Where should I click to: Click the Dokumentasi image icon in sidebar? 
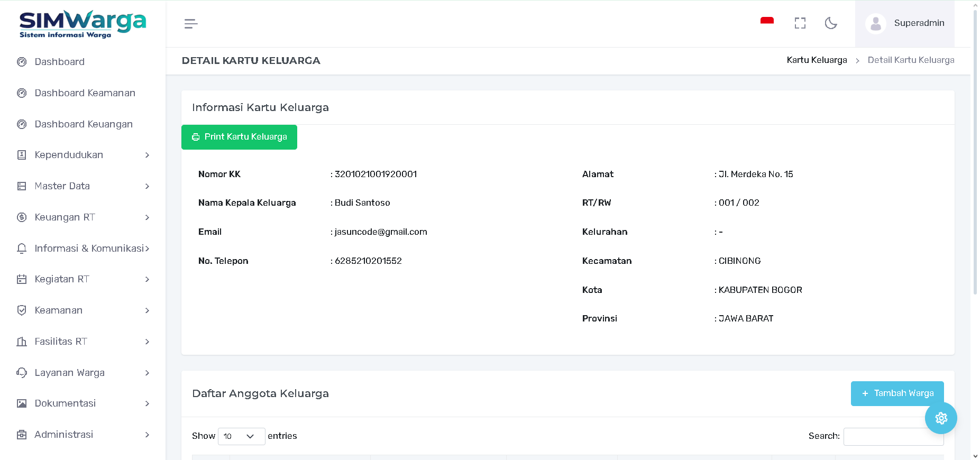pyautogui.click(x=22, y=403)
